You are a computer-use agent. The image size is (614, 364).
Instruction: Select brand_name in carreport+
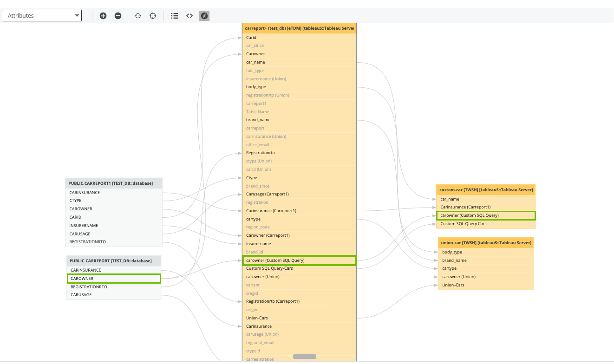[x=299, y=120]
